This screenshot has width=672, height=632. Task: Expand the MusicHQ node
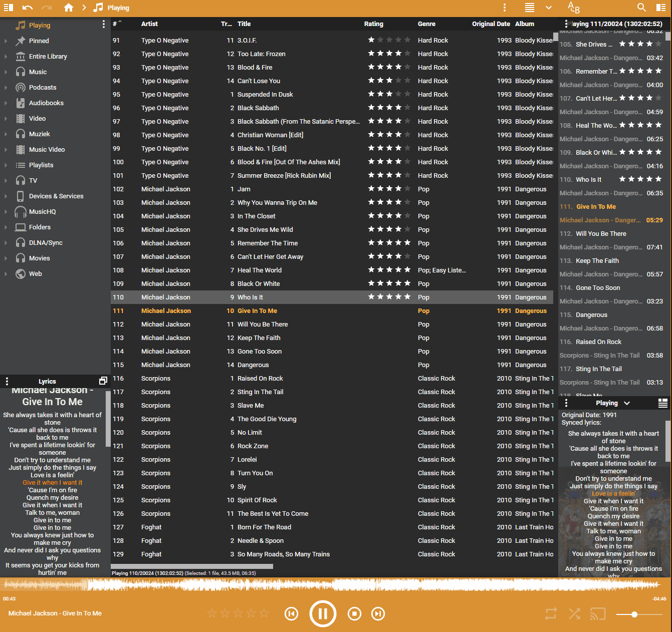(x=6, y=212)
